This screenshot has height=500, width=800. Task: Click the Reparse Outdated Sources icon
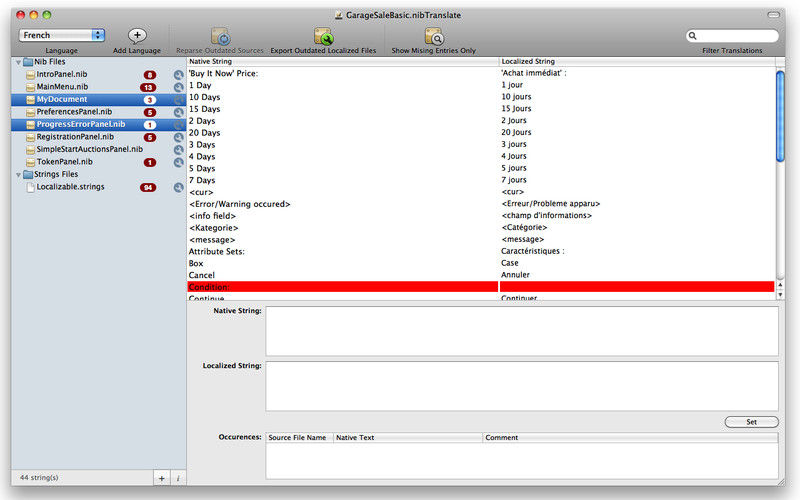pyautogui.click(x=220, y=37)
